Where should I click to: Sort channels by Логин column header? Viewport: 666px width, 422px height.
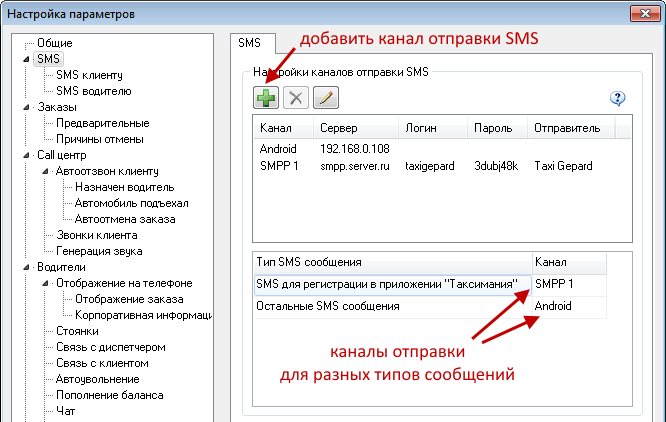pos(433,128)
